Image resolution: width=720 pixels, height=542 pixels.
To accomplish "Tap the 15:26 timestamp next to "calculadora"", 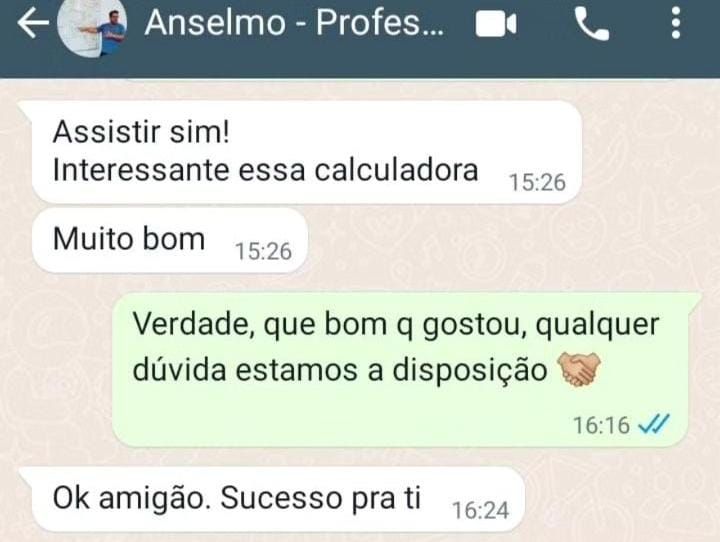I will [538, 182].
